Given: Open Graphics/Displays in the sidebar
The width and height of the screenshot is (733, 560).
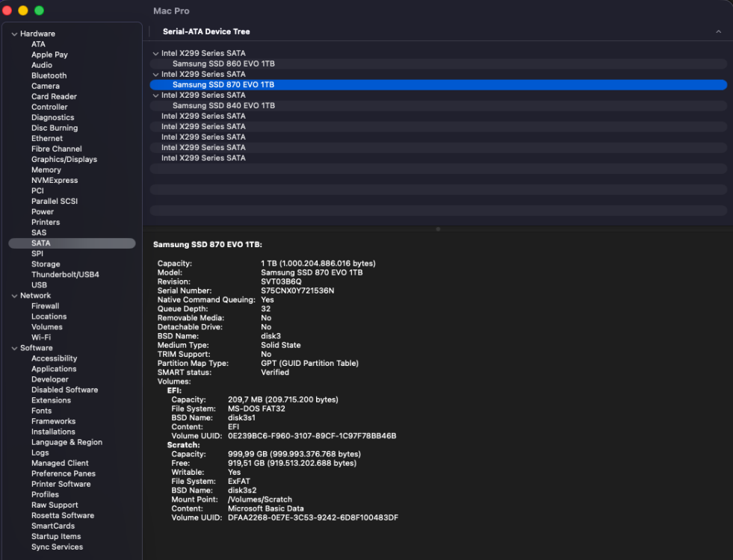Looking at the screenshot, I should (x=64, y=159).
